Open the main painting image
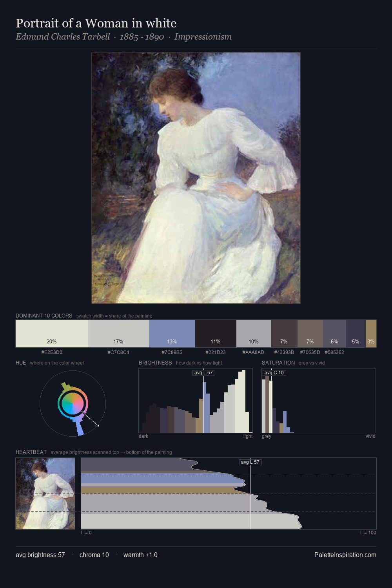 [196, 178]
